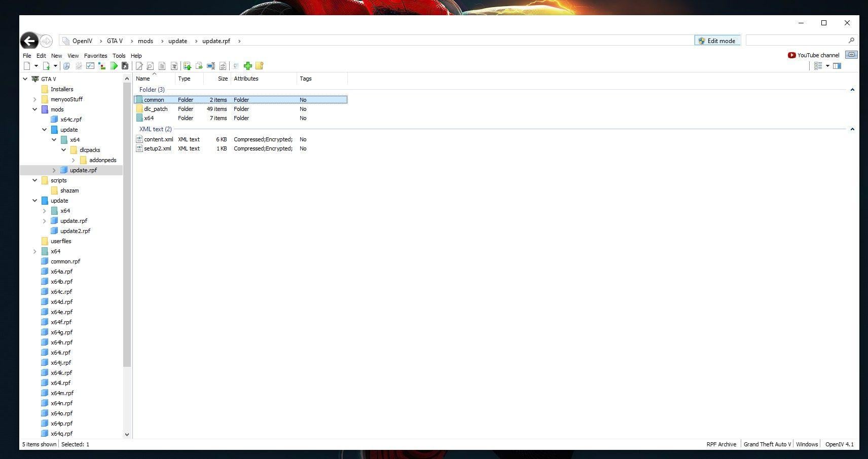Click the mods breadcrumb in address bar
The height and width of the screenshot is (459, 868).
(146, 41)
